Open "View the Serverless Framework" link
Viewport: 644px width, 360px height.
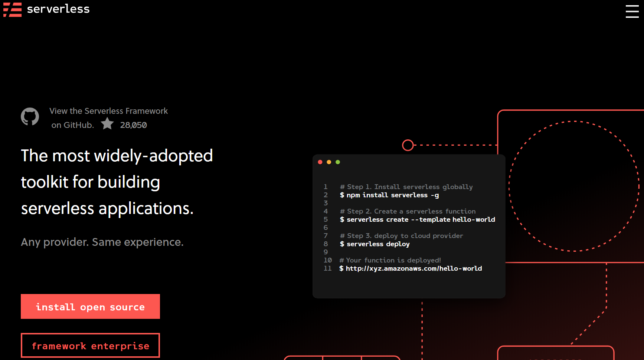point(108,111)
